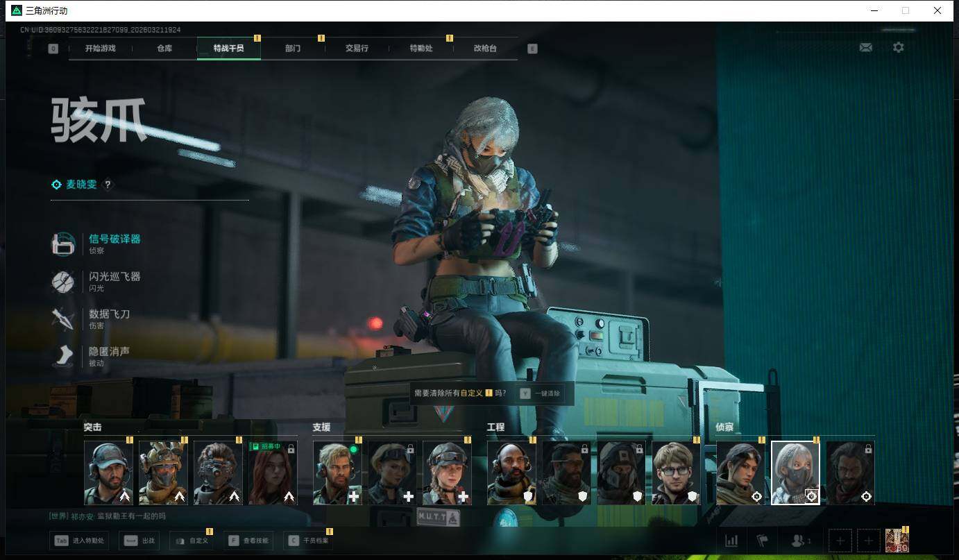Open 干员档案 button
The height and width of the screenshot is (560, 959).
pyautogui.click(x=306, y=541)
